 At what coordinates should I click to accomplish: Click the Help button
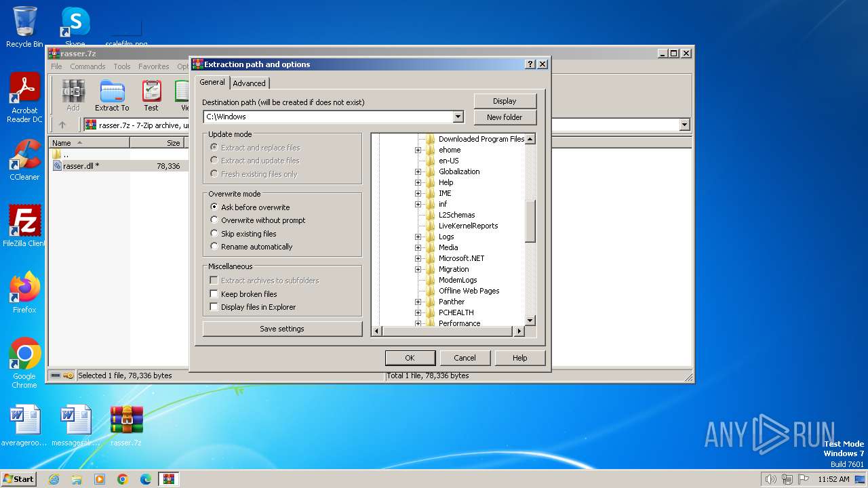[x=519, y=358]
